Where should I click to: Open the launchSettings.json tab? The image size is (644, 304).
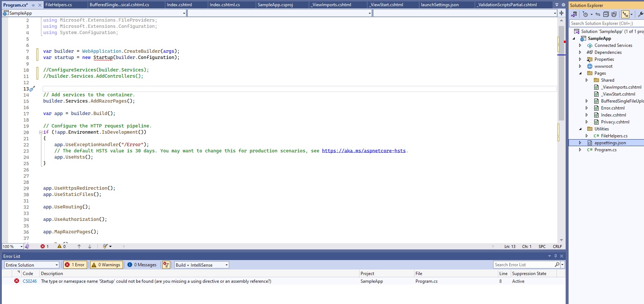[439, 5]
